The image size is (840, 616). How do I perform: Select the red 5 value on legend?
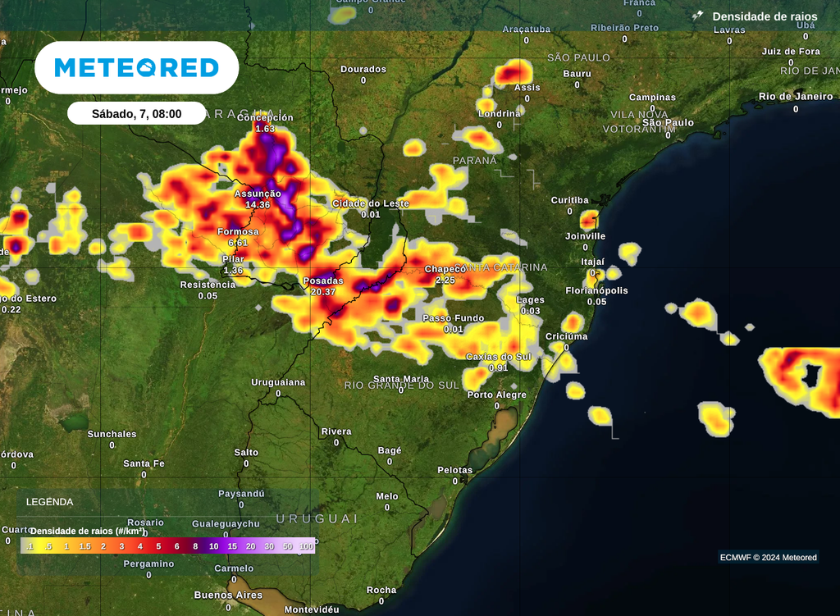[157, 545]
